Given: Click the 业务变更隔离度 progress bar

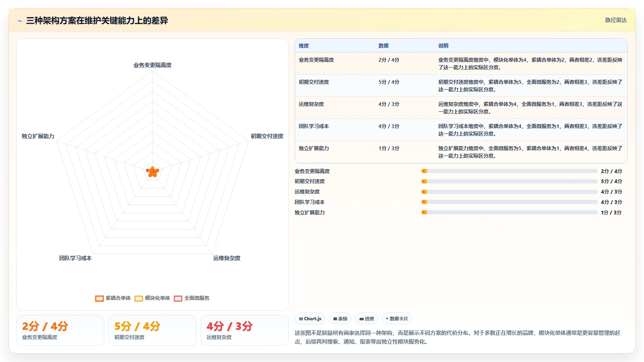Looking at the screenshot, I should click(509, 171).
